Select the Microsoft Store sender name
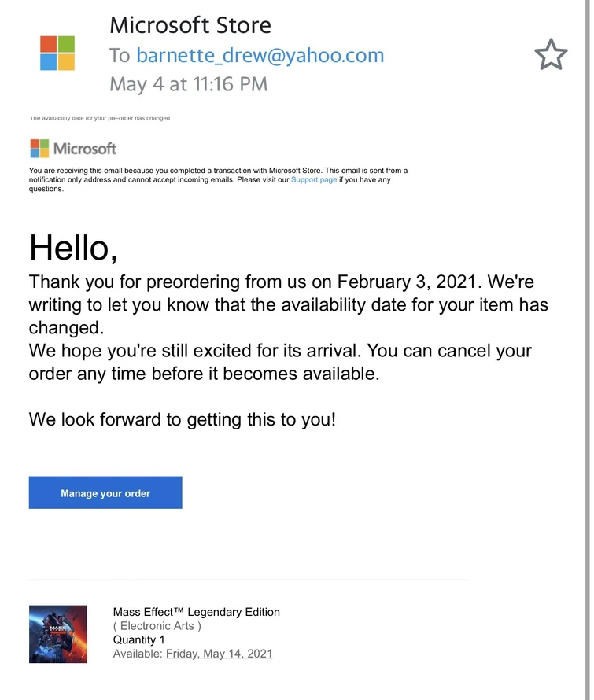The image size is (594, 700). coord(190,25)
